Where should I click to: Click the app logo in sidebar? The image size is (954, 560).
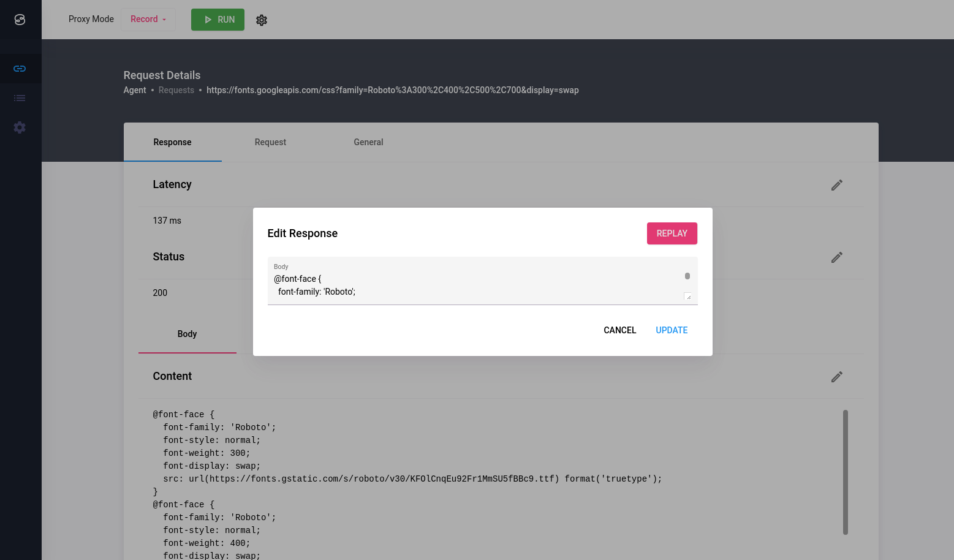[20, 20]
